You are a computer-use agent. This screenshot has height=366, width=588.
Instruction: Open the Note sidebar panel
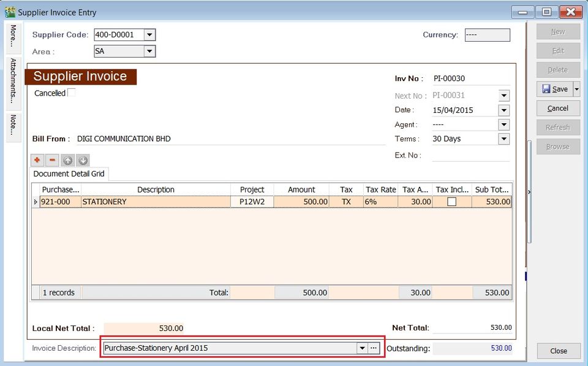(x=12, y=125)
